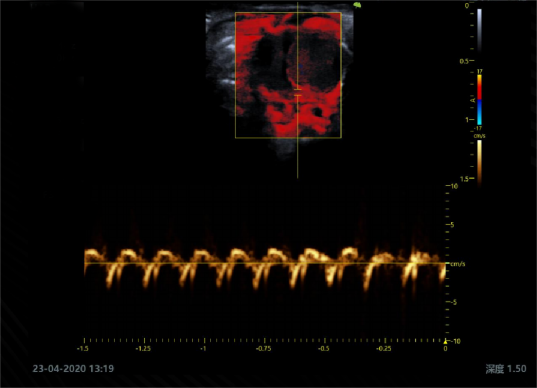Select the red-blue color Doppler velocity bar
The image size is (537, 388).
[479, 100]
